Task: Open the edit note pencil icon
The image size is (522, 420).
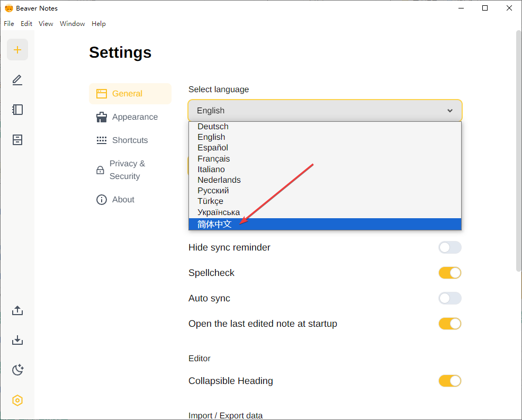Action: point(17,80)
